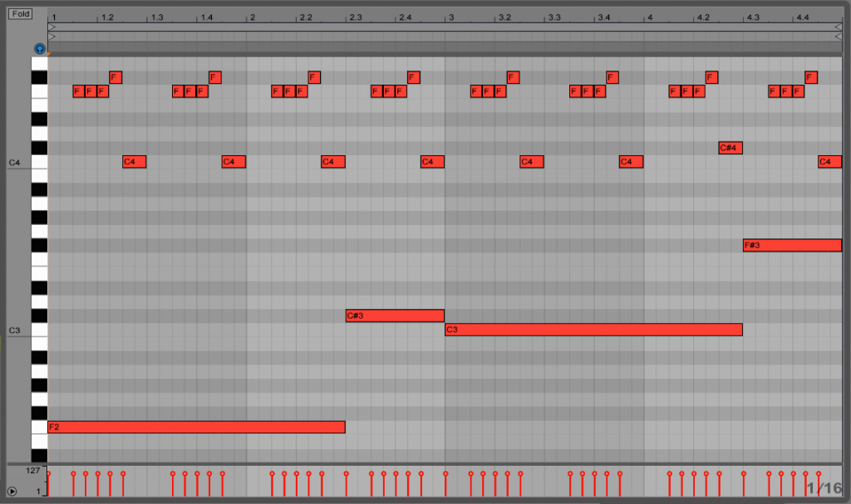Select the C4 note ending at bar 3
The image size is (851, 504).
[432, 162]
